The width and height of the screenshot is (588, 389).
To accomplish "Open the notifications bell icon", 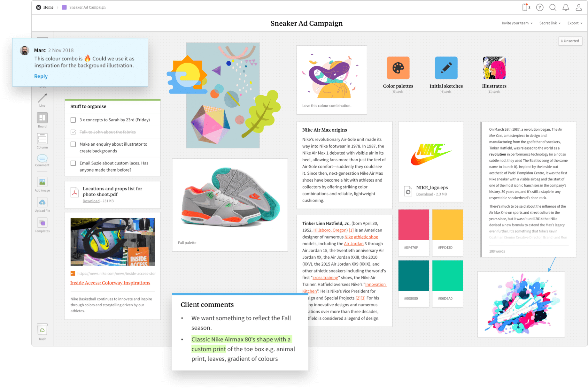I will tap(566, 7).
